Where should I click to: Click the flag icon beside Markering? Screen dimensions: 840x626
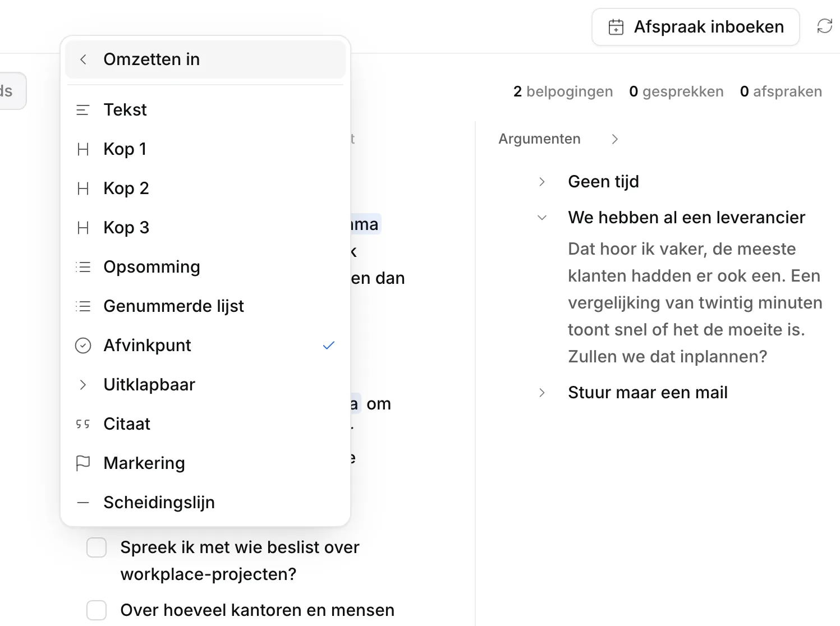click(83, 463)
